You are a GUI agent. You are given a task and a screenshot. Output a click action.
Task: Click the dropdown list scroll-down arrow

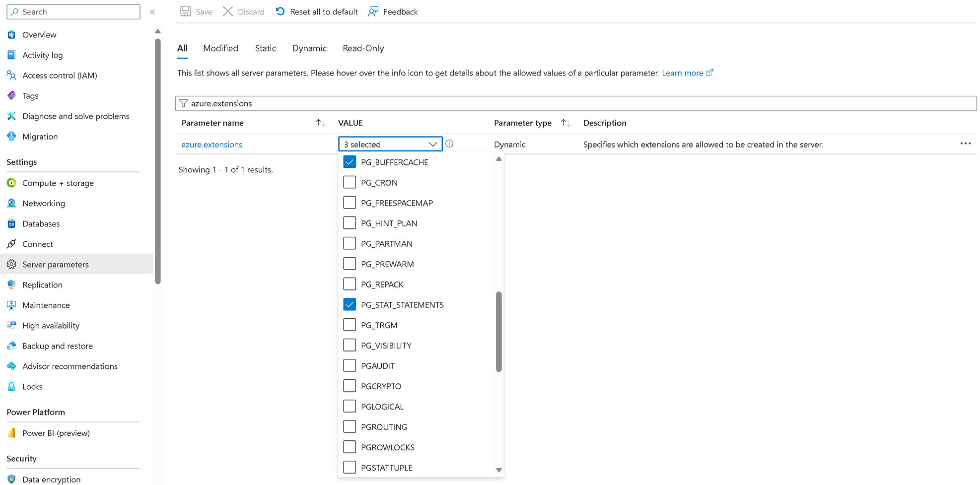[x=499, y=470]
